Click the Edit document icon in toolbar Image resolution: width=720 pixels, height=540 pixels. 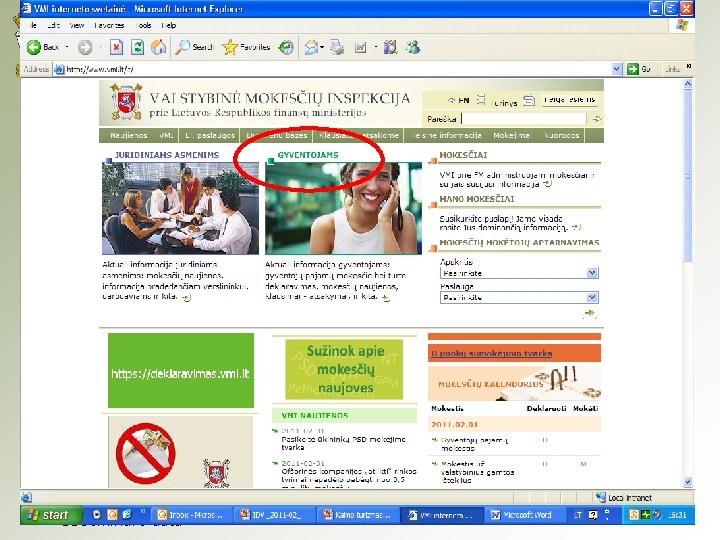(360, 47)
